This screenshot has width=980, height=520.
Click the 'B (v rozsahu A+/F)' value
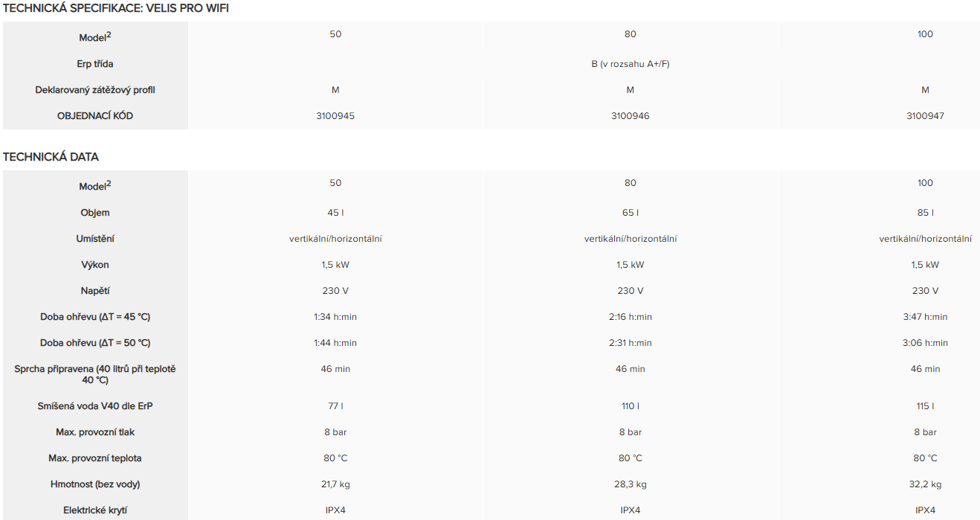(630, 64)
